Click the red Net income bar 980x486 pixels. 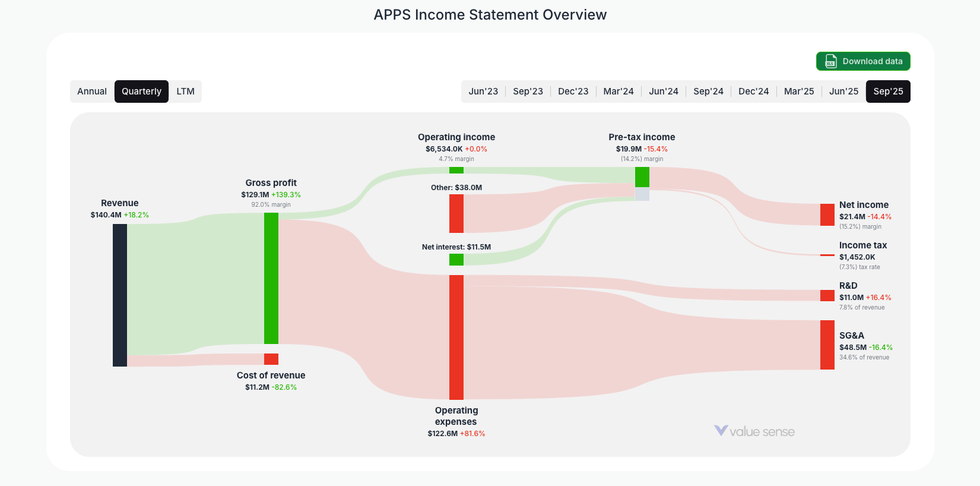827,214
